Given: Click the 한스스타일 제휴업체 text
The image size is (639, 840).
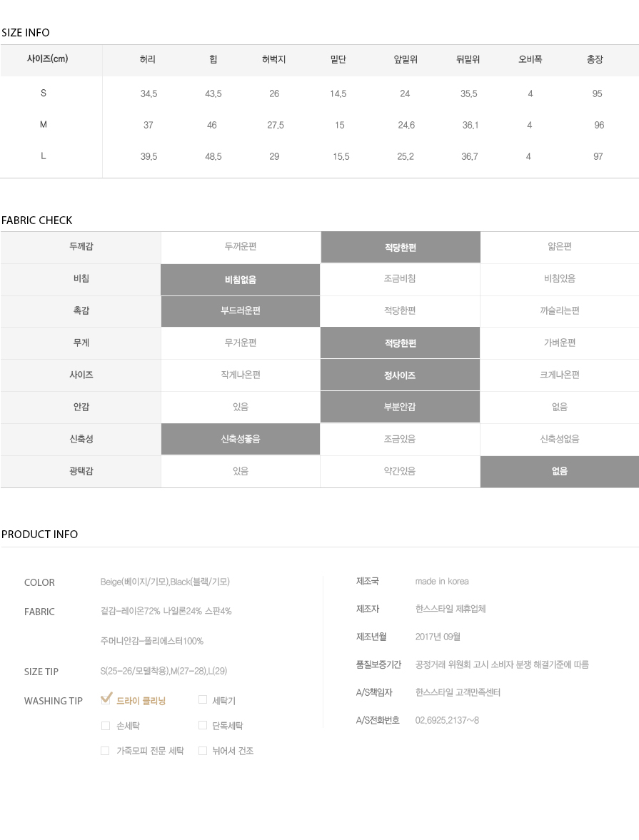Looking at the screenshot, I should pos(451,609).
